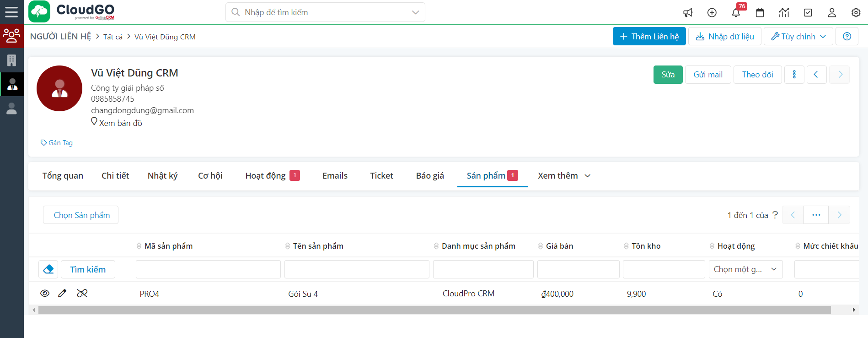This screenshot has height=338, width=868.
Task: Click the Theo dõi button
Action: click(x=757, y=75)
